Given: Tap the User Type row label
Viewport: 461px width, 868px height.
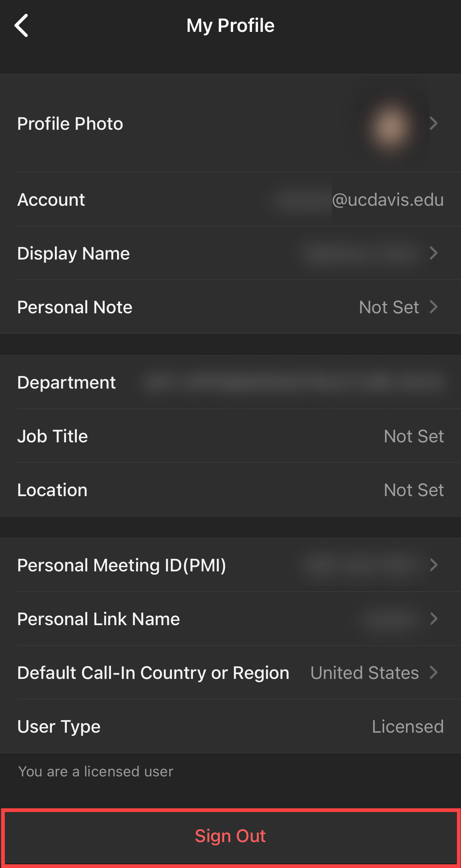Looking at the screenshot, I should click(59, 727).
